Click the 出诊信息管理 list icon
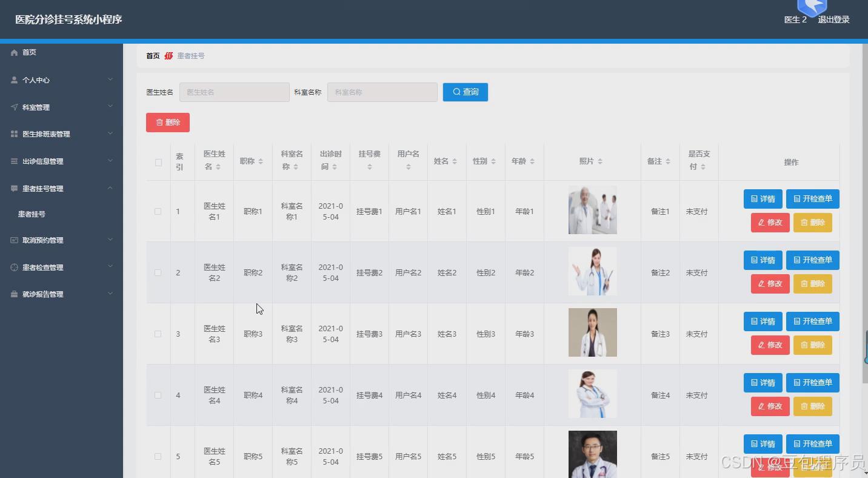Image resolution: width=868 pixels, height=478 pixels. 15,161
